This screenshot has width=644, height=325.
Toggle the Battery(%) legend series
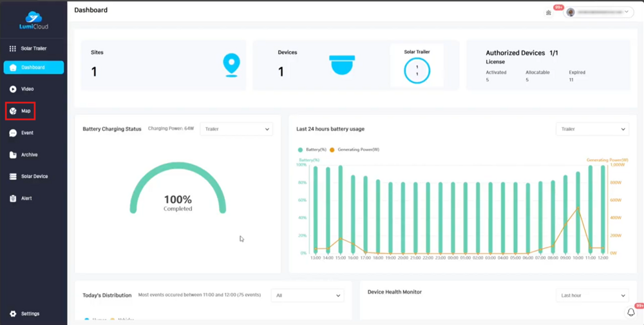312,150
